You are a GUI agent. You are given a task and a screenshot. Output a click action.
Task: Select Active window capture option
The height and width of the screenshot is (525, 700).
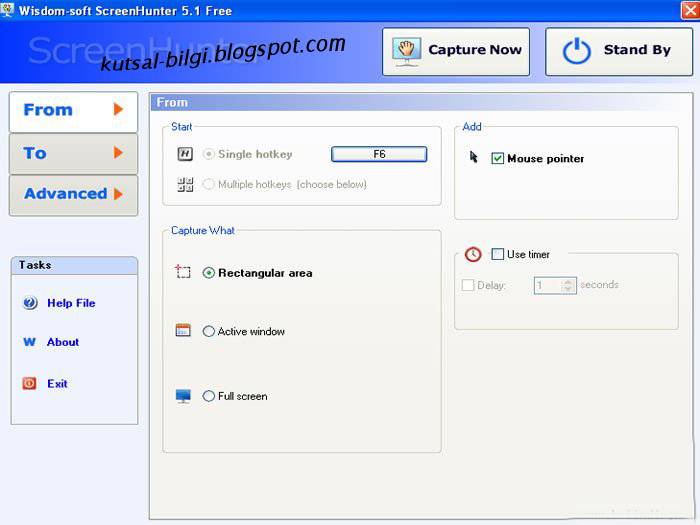click(x=208, y=331)
